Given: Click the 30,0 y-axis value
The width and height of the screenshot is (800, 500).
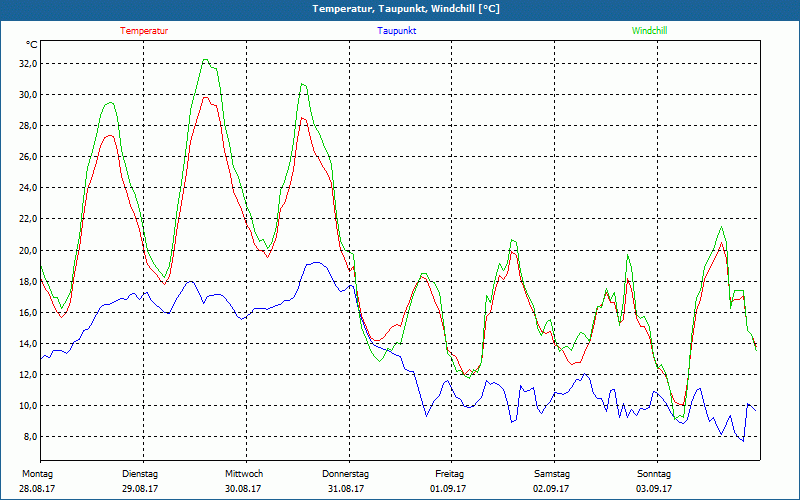Looking at the screenshot, I should pyautogui.click(x=28, y=95).
